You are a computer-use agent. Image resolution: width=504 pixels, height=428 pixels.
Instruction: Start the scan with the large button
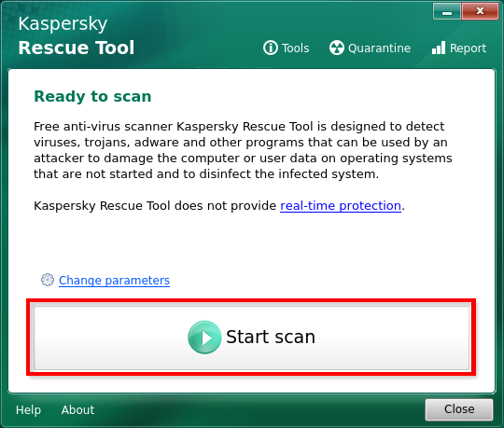pos(251,338)
